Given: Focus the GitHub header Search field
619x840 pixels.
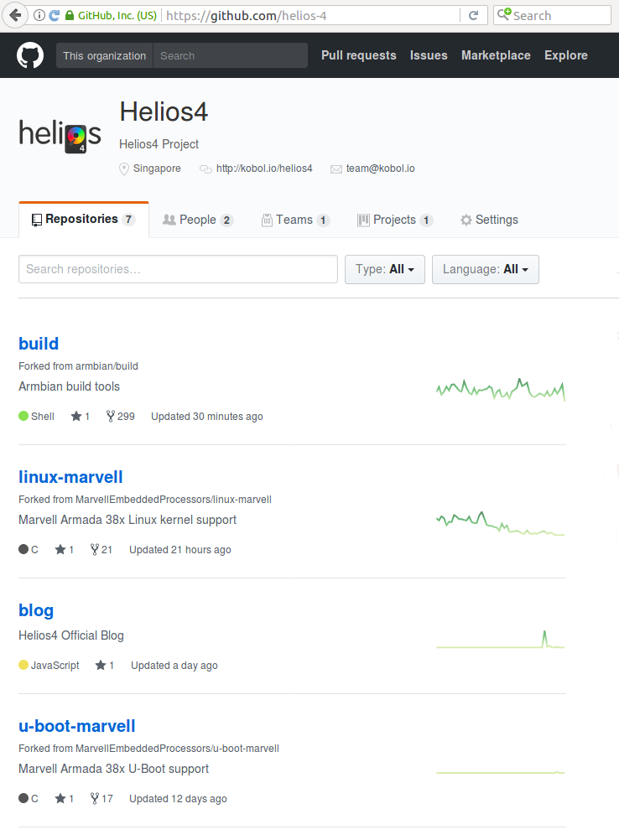Looking at the screenshot, I should pyautogui.click(x=231, y=55).
